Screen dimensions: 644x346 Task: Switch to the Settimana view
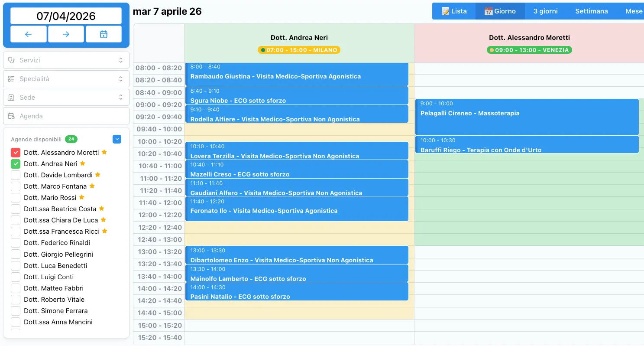tap(591, 11)
